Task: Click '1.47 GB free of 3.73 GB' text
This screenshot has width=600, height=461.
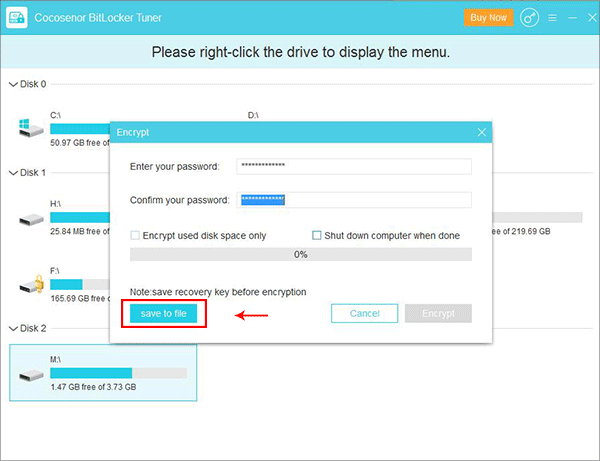Action: pyautogui.click(x=93, y=387)
